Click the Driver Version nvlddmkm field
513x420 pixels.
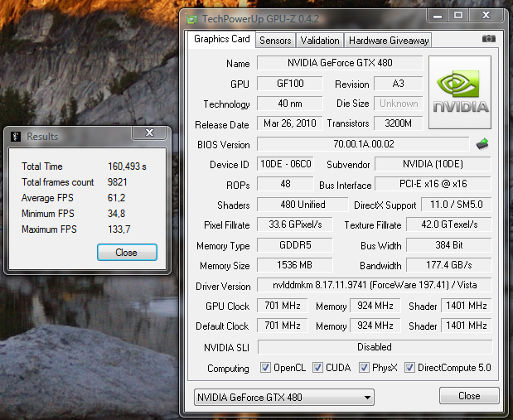click(375, 285)
